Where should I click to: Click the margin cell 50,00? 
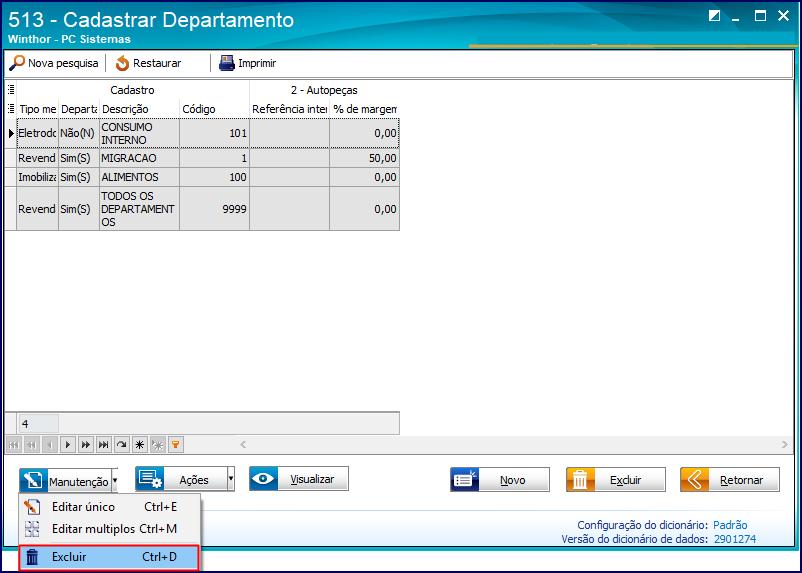coord(365,158)
